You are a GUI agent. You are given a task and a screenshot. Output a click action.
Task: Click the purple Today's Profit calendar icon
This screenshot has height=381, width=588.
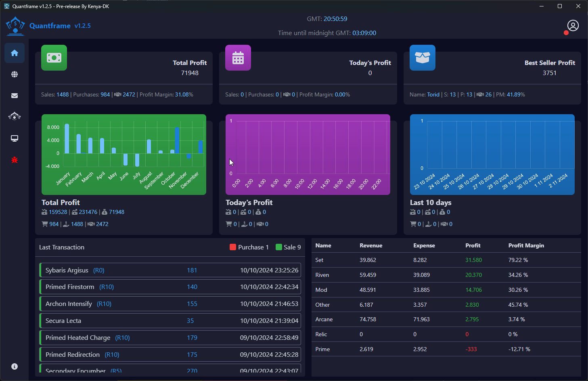(238, 58)
